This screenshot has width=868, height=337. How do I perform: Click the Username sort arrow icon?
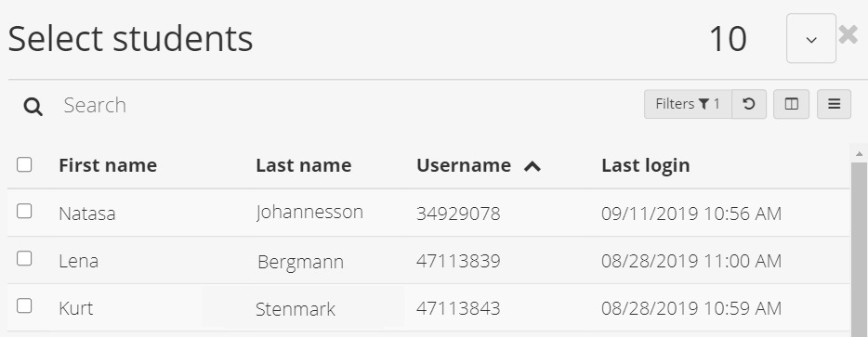pos(532,166)
